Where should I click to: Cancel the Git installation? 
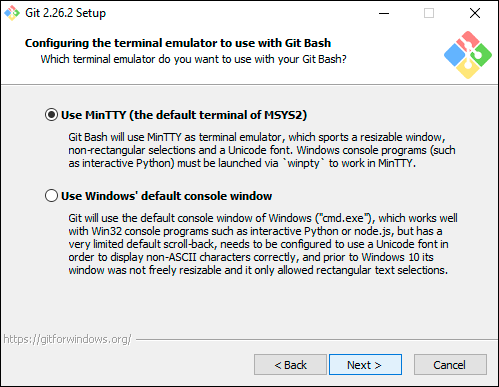450,365
